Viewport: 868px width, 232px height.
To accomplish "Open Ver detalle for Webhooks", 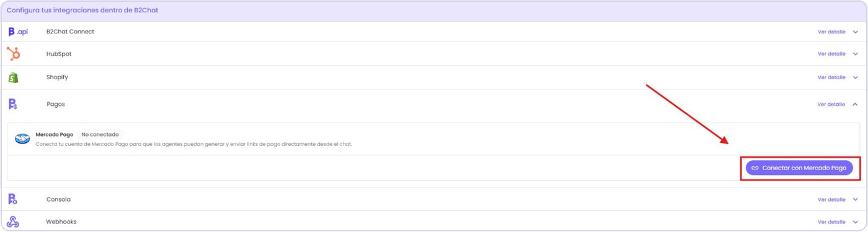I will point(831,221).
